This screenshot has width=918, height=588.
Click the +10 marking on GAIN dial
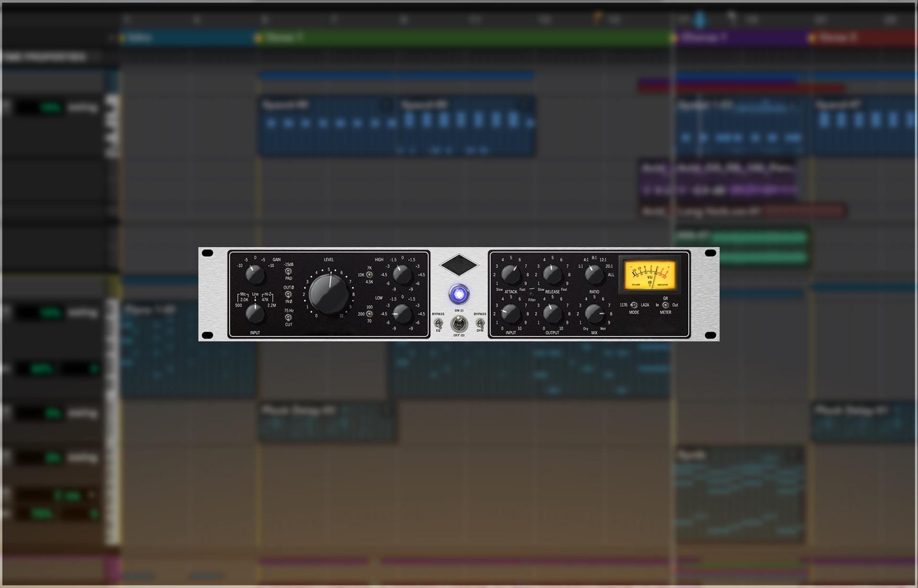pos(271,266)
